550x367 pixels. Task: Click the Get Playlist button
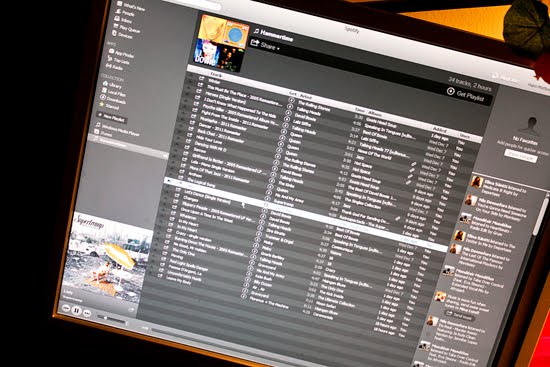[x=467, y=95]
